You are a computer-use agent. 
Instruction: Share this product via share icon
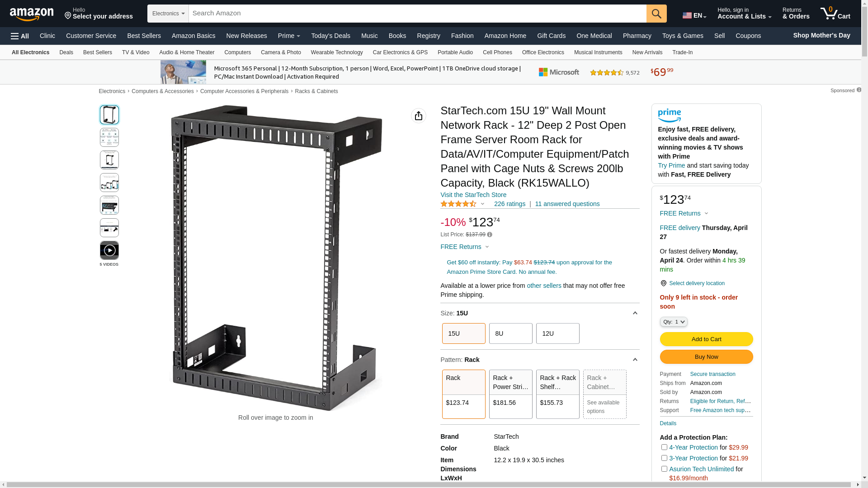pos(419,116)
